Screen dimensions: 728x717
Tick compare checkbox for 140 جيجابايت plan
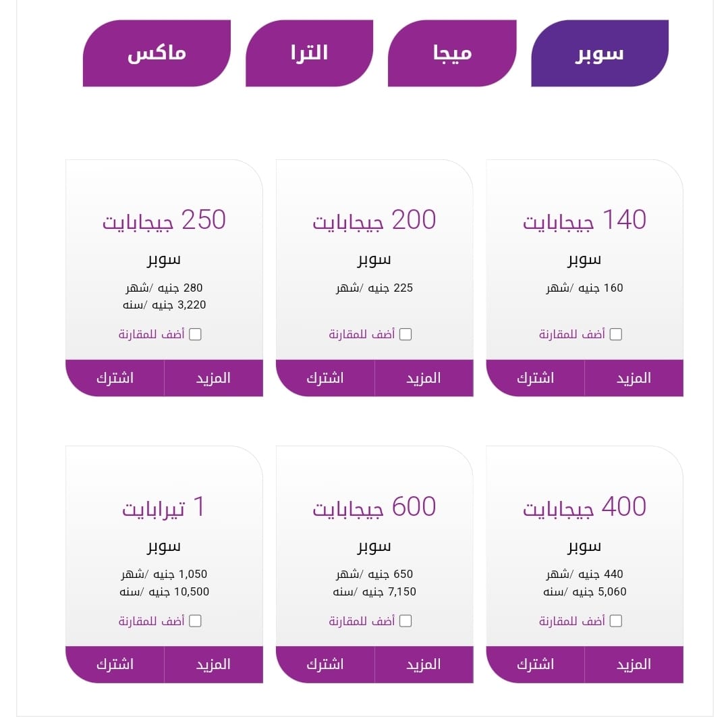615,334
